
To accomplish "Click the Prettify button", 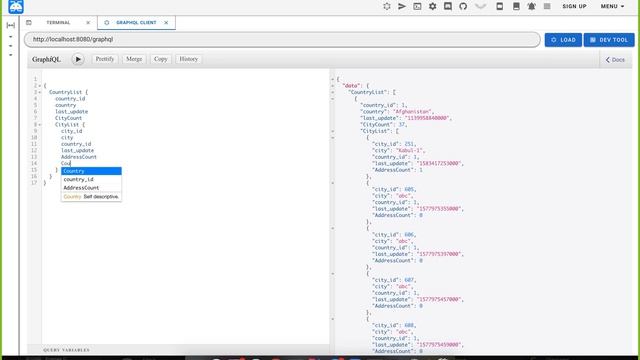I will pyautogui.click(x=104, y=59).
